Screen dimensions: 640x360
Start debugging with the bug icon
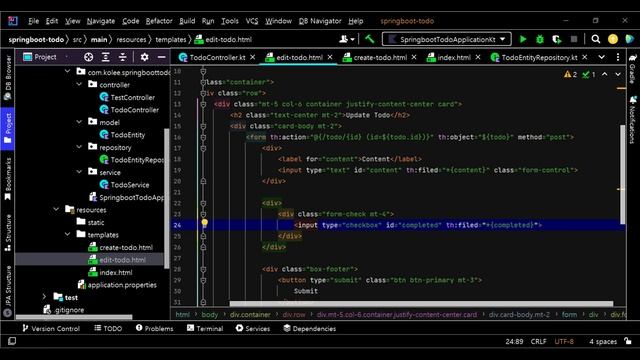(x=540, y=39)
